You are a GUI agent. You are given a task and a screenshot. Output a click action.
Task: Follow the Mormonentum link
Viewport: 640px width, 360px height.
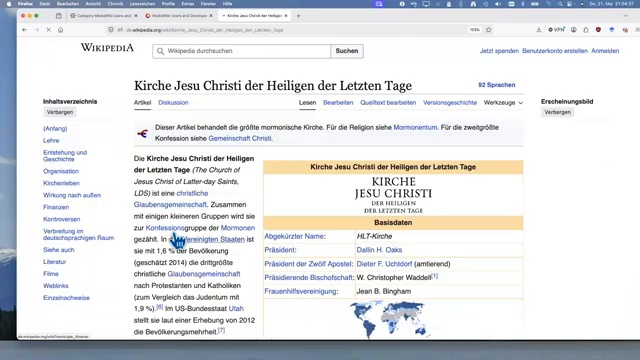tap(415, 127)
